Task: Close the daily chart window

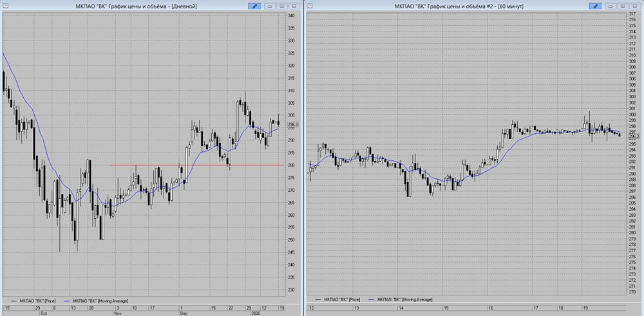Action: click(294, 6)
